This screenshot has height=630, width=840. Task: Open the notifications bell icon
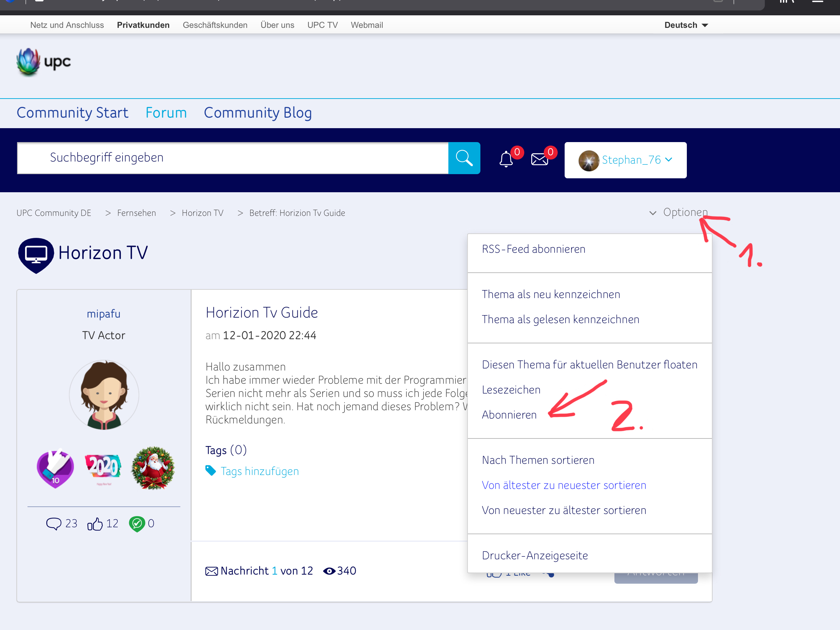coord(505,159)
